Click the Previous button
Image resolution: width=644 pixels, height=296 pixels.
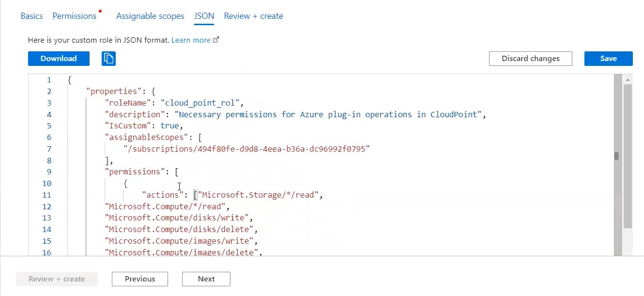[x=140, y=279]
